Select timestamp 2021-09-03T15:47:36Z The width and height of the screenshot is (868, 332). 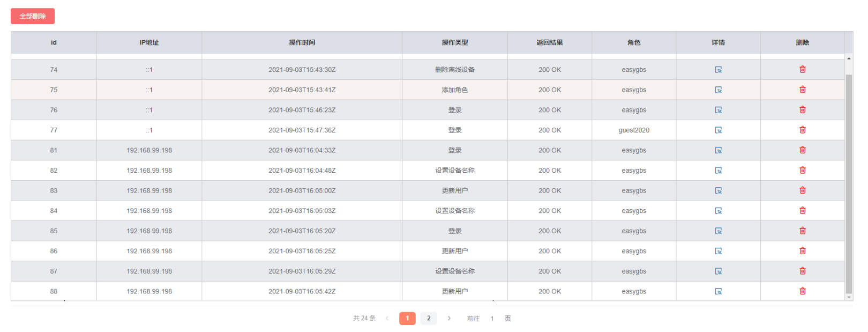pos(302,130)
